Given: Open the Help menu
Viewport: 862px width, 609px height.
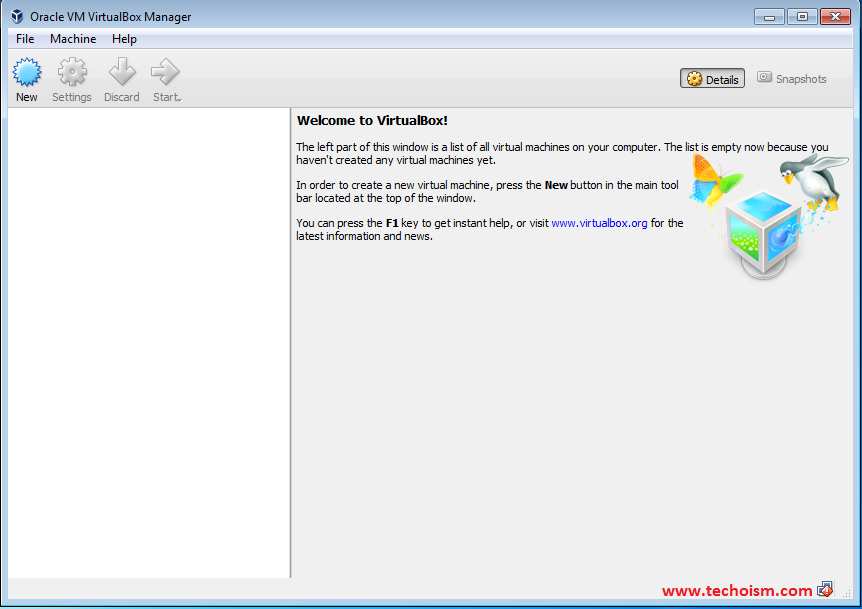Looking at the screenshot, I should (x=124, y=39).
